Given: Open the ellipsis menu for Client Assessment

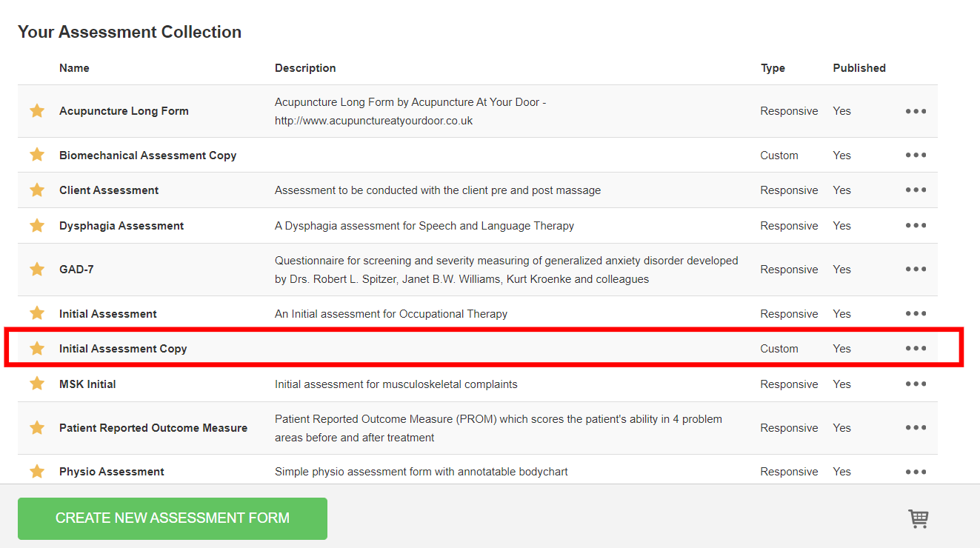Looking at the screenshot, I should click(916, 190).
